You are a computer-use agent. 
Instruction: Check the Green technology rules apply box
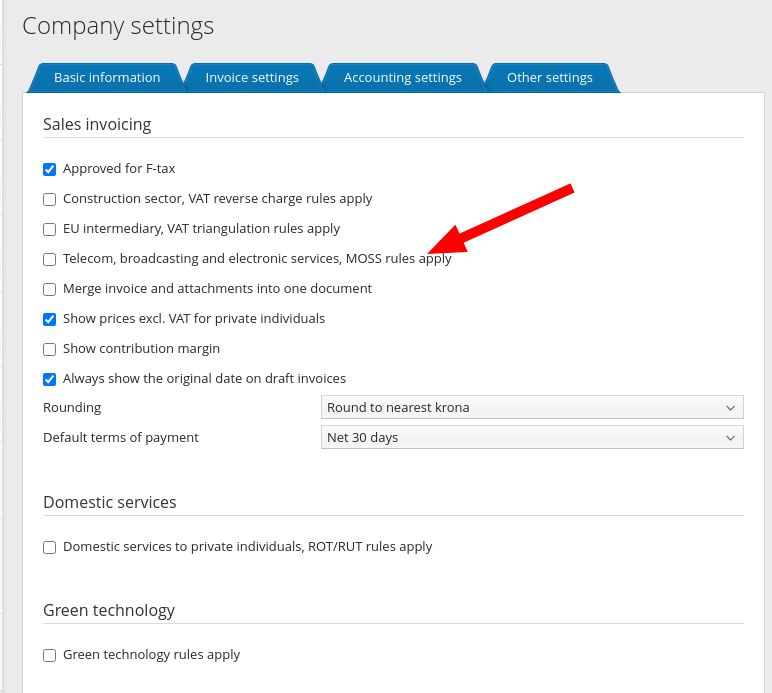[x=50, y=655]
